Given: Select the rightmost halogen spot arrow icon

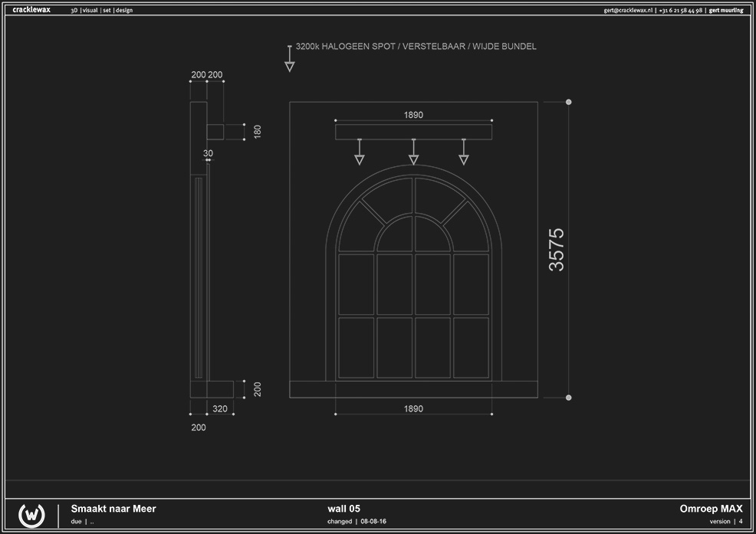Looking at the screenshot, I should pyautogui.click(x=462, y=157).
